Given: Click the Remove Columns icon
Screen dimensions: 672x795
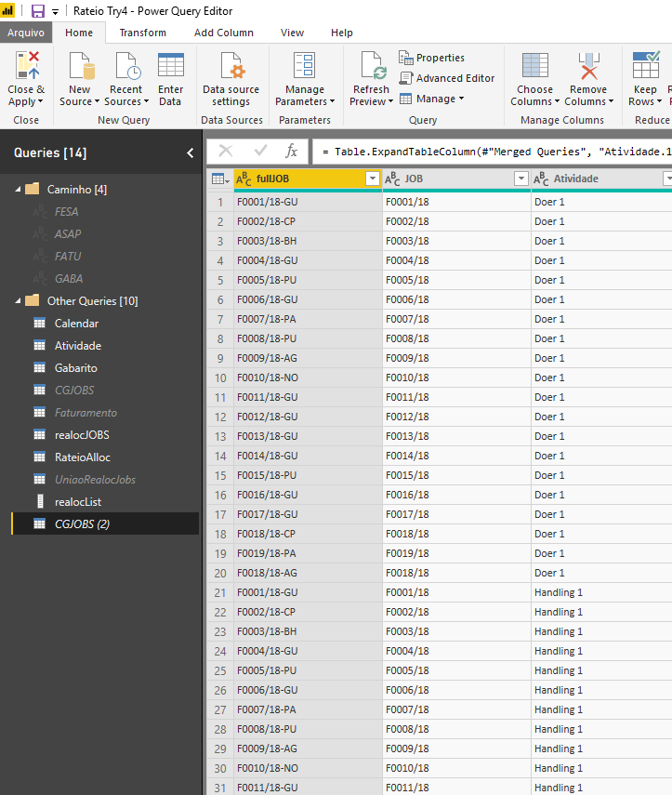Looking at the screenshot, I should (589, 66).
